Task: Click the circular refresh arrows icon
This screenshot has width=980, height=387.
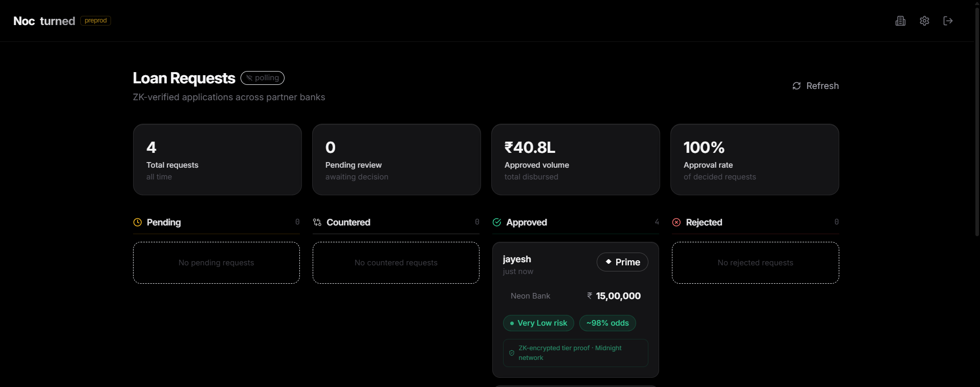Action: point(797,86)
